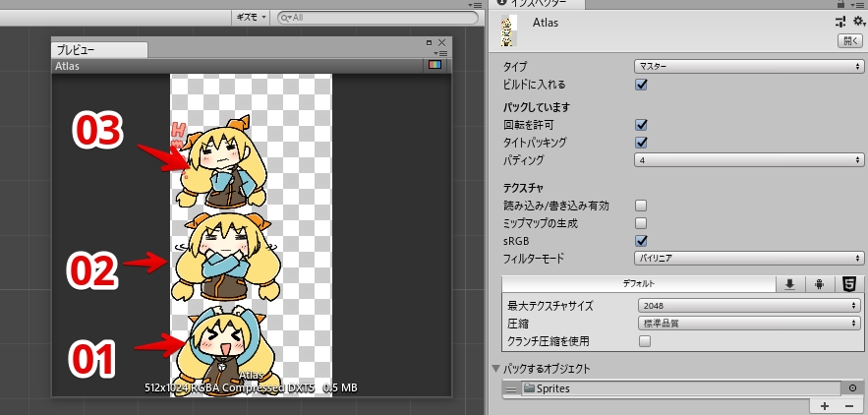Click the Atlas title in preview header
The image size is (868, 415).
click(68, 66)
